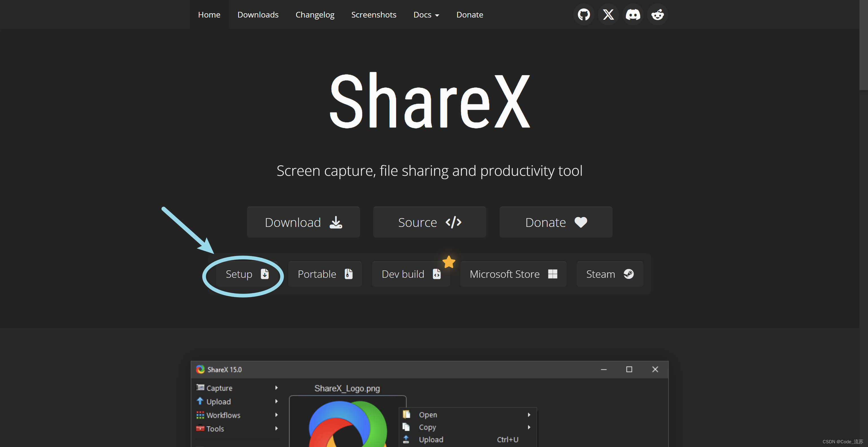Select Copy in the context menu
The height and width of the screenshot is (447, 868).
pyautogui.click(x=468, y=427)
